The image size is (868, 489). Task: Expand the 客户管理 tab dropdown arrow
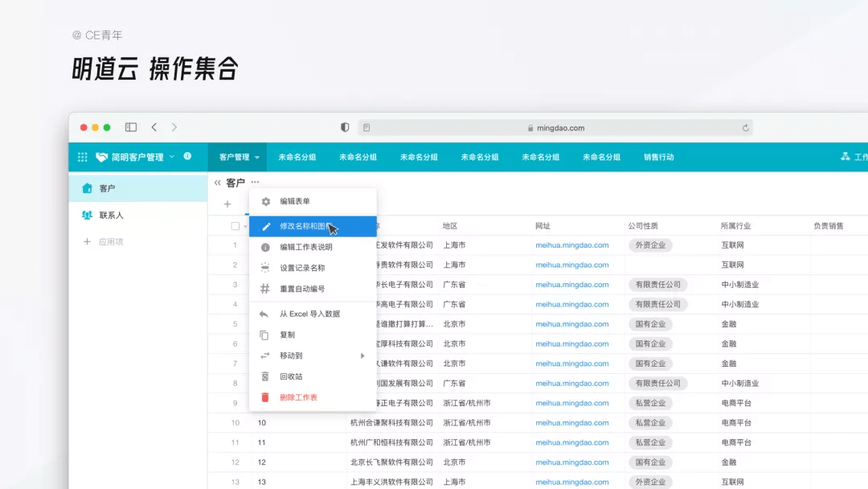(257, 158)
